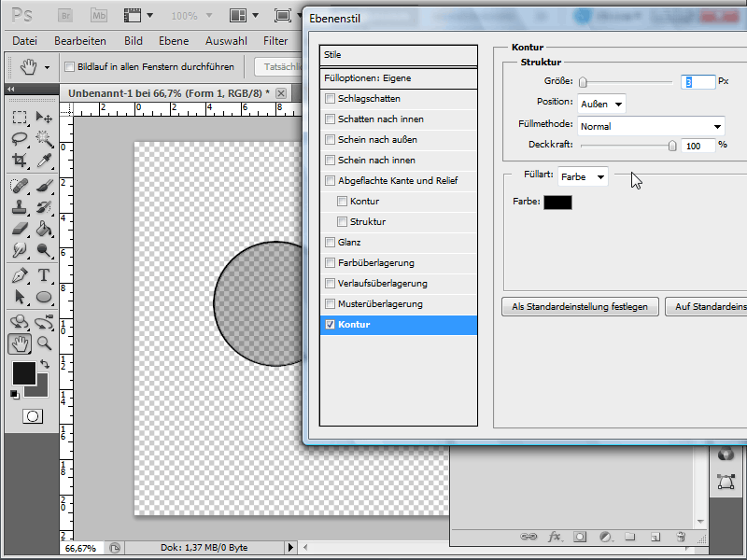
Task: Uncheck the selected Kontur checkbox
Action: point(330,324)
